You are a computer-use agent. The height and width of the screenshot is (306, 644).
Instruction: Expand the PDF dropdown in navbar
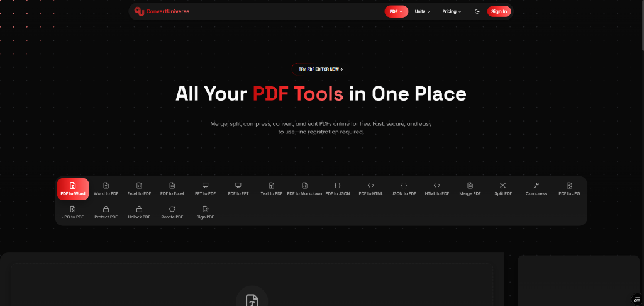click(x=396, y=11)
